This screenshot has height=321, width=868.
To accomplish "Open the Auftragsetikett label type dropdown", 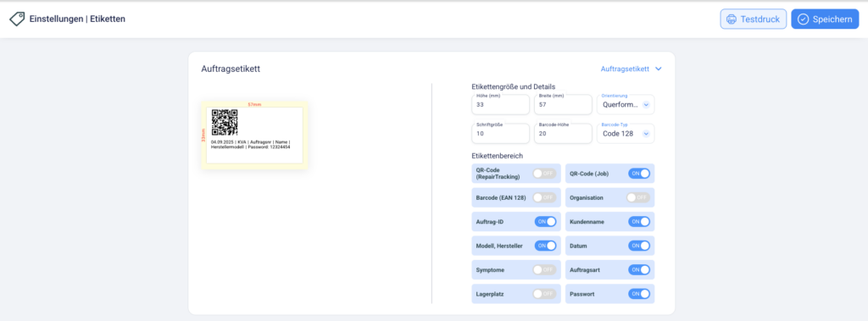I will pos(631,69).
